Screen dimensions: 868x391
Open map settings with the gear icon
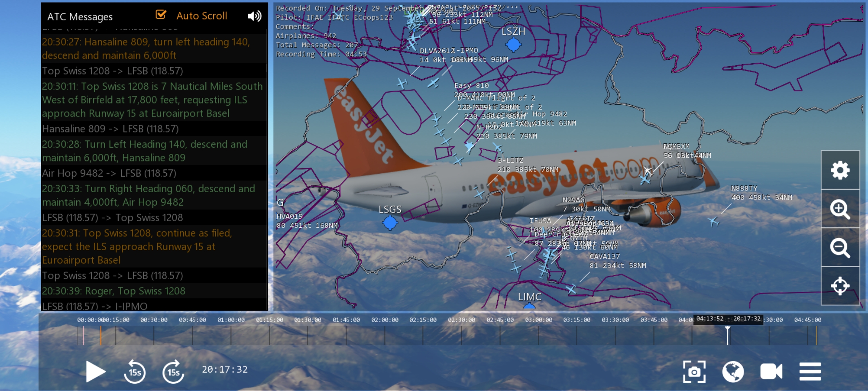[840, 170]
